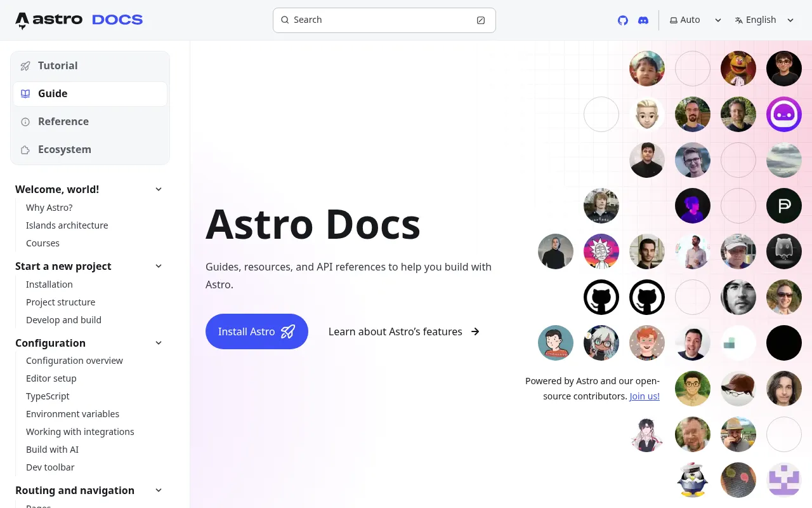Open Working with integrations page

tap(80, 432)
